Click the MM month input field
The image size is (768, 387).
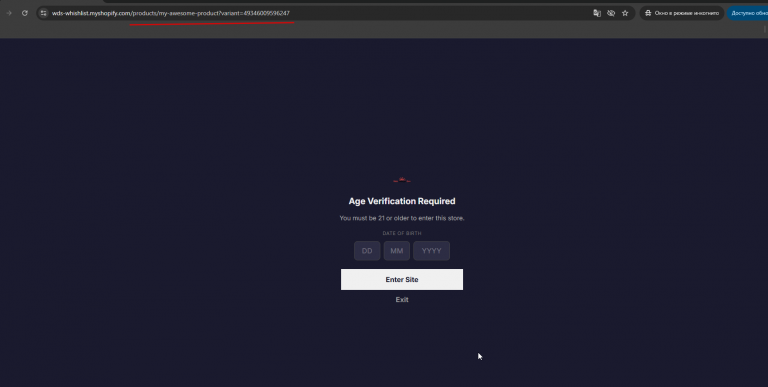click(397, 251)
